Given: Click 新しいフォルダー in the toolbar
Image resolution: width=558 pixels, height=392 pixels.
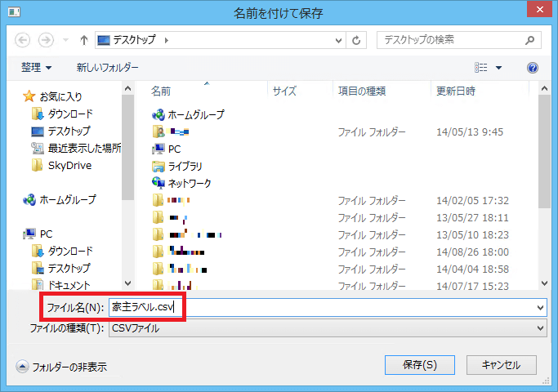Looking at the screenshot, I should point(107,68).
